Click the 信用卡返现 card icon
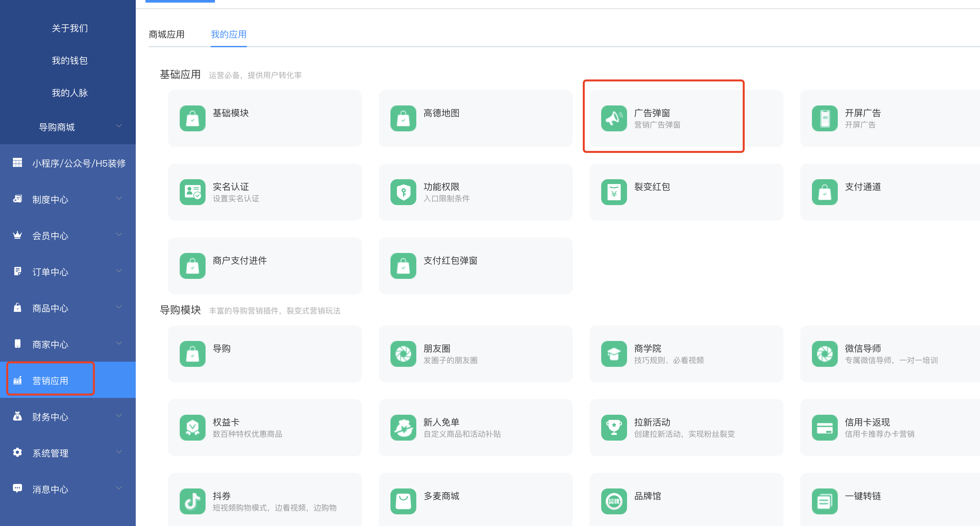Screen dimensions: 980x526 [x=825, y=428]
